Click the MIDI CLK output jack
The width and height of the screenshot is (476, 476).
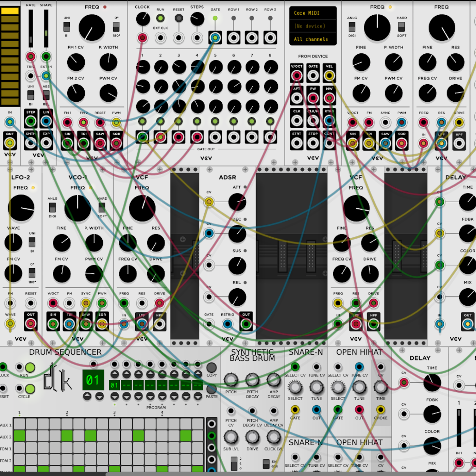pyautogui.click(x=296, y=120)
